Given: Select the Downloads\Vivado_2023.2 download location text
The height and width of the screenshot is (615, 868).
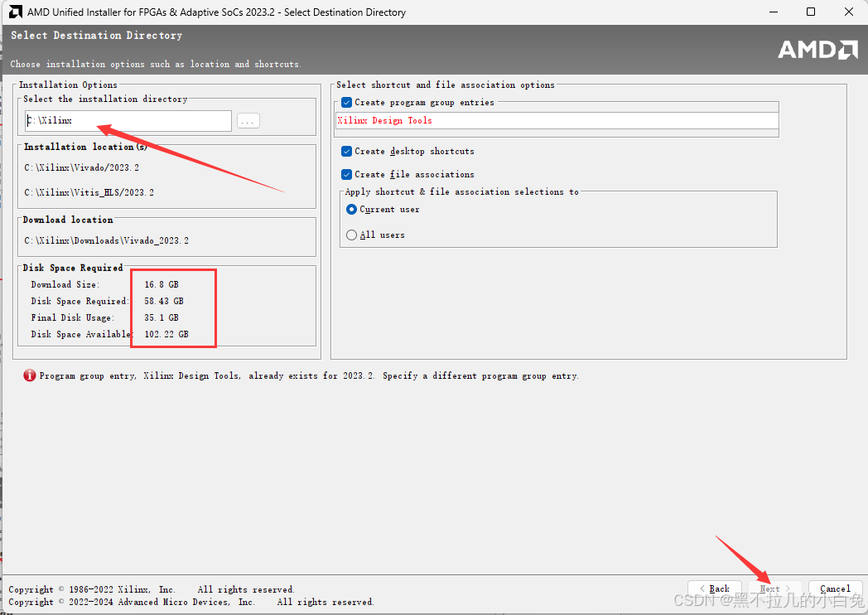Looking at the screenshot, I should 106,240.
